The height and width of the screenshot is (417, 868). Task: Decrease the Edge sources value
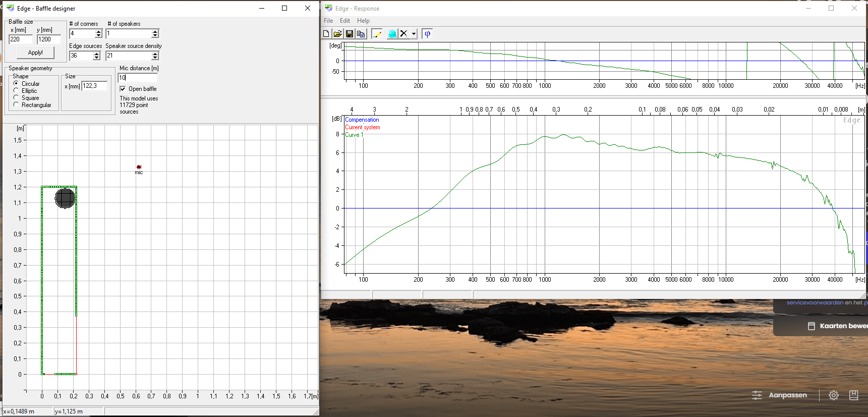96,58
